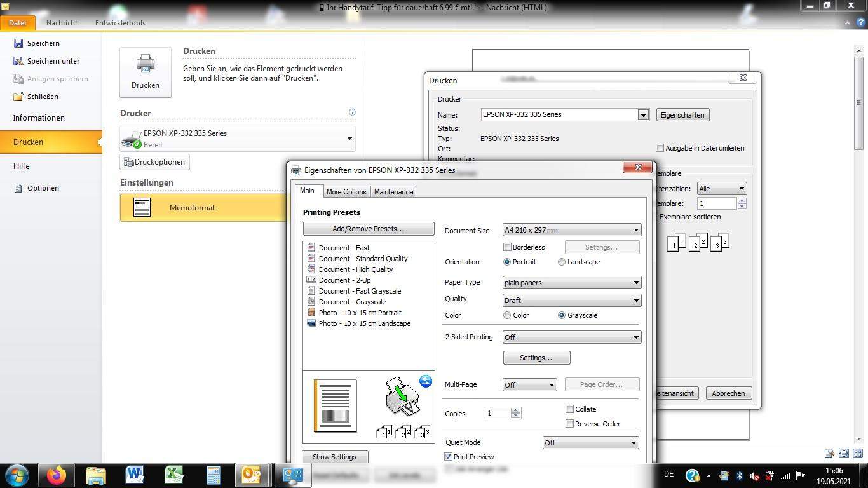Click the Add/Remove Presets button

(x=369, y=229)
